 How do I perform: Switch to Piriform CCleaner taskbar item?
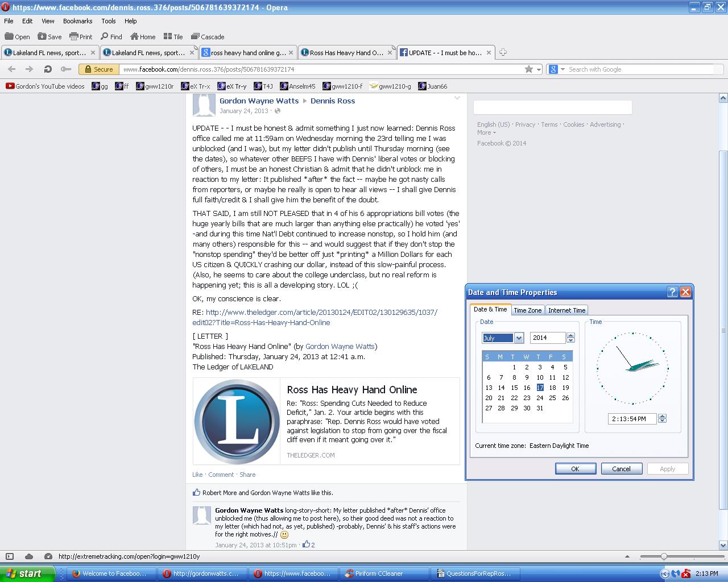point(385,573)
